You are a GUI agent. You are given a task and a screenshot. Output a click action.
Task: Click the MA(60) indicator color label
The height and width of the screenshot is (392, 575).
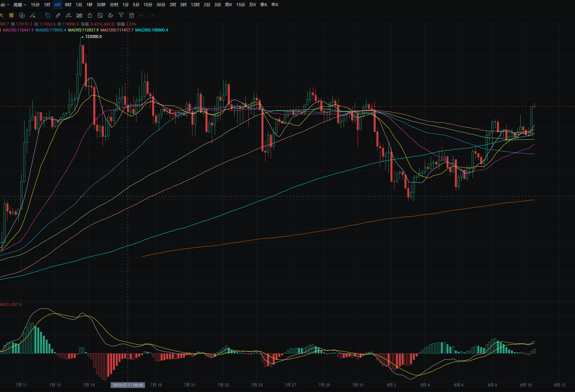[x=51, y=30]
